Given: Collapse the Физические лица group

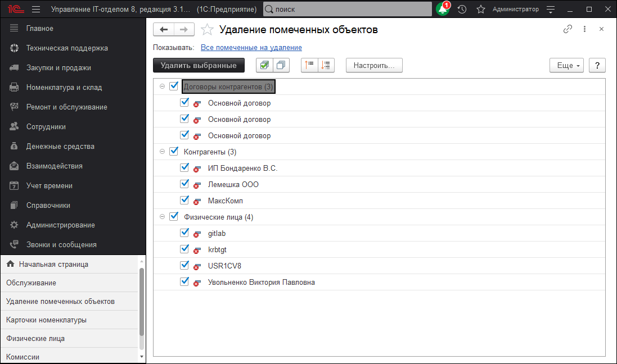Looking at the screenshot, I should (162, 217).
